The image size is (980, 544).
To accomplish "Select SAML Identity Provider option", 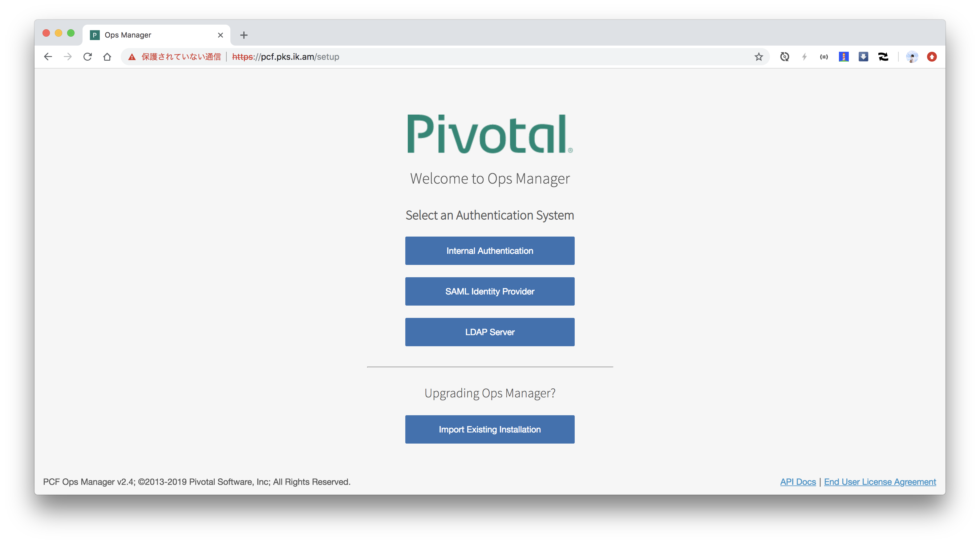I will pyautogui.click(x=490, y=291).
